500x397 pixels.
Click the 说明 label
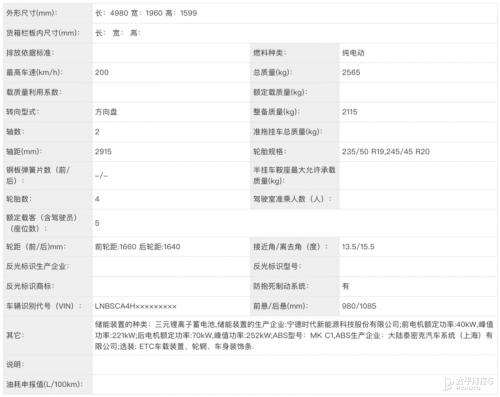15,364
